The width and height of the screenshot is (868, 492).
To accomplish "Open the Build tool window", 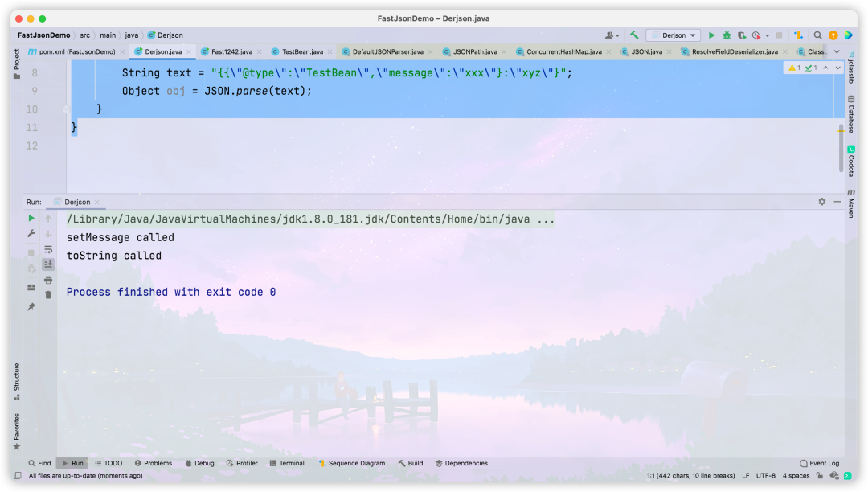I will [x=410, y=463].
